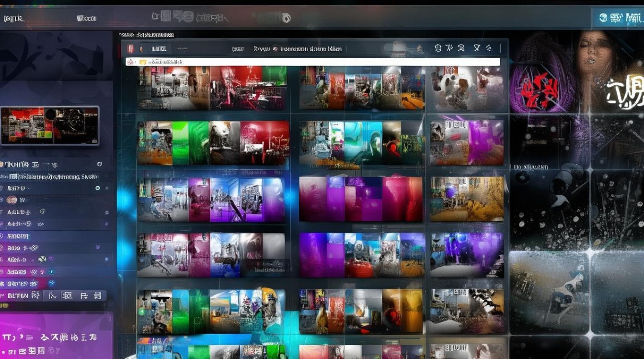Click the X-shaped icon in gallery toolbar right side

click(477, 48)
